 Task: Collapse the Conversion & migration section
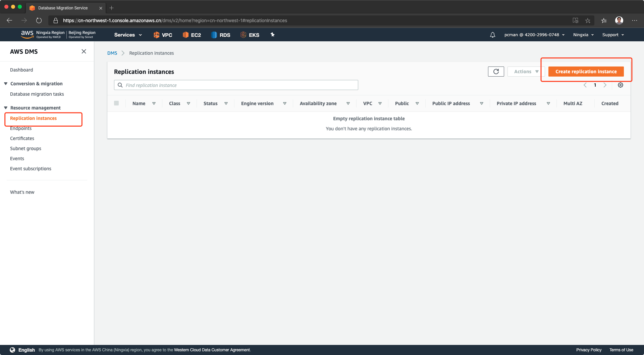coord(6,84)
